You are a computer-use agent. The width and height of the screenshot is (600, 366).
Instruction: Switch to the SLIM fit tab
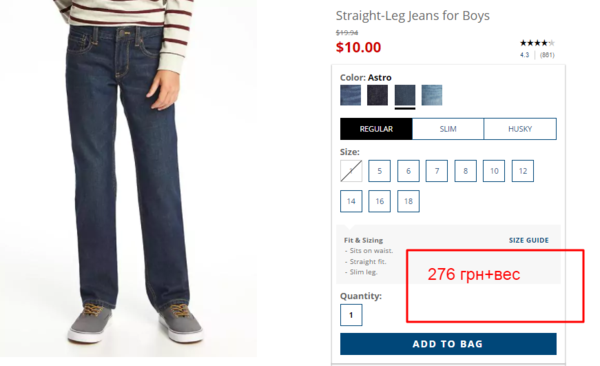pyautogui.click(x=448, y=129)
